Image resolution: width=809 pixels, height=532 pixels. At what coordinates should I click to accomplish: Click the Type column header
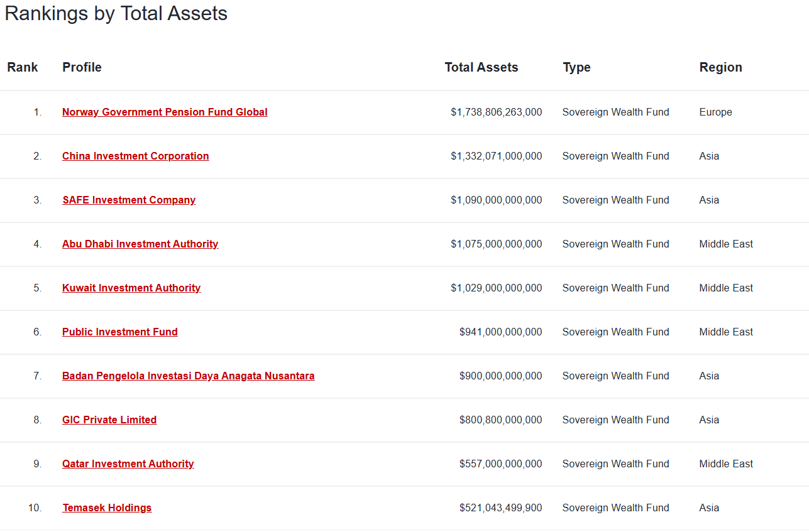click(x=576, y=67)
